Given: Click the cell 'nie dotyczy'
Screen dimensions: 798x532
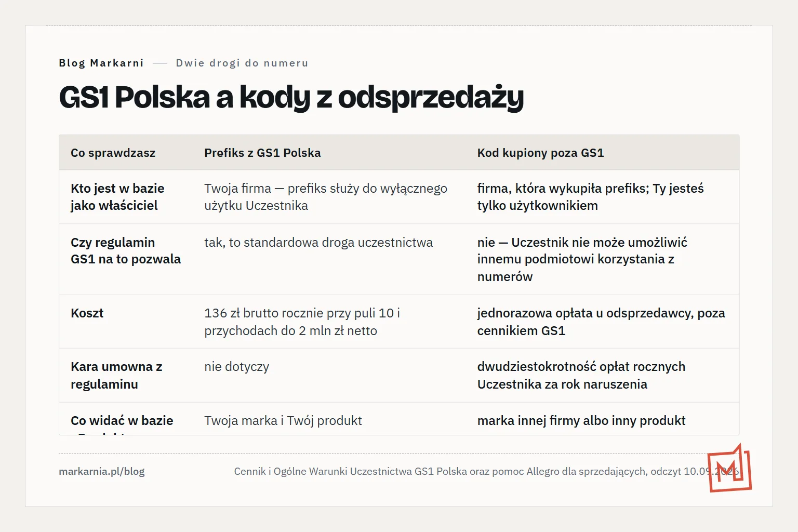Looking at the screenshot, I should 237,367.
